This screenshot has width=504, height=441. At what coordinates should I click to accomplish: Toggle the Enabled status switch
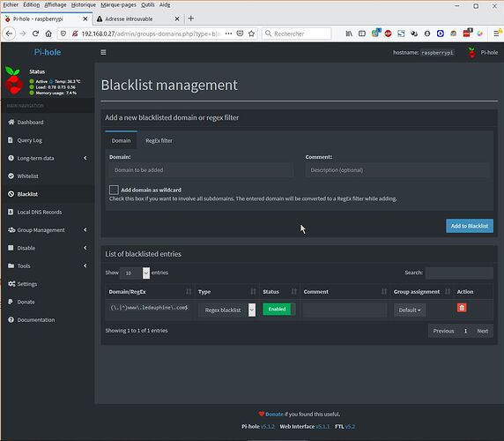(x=279, y=309)
